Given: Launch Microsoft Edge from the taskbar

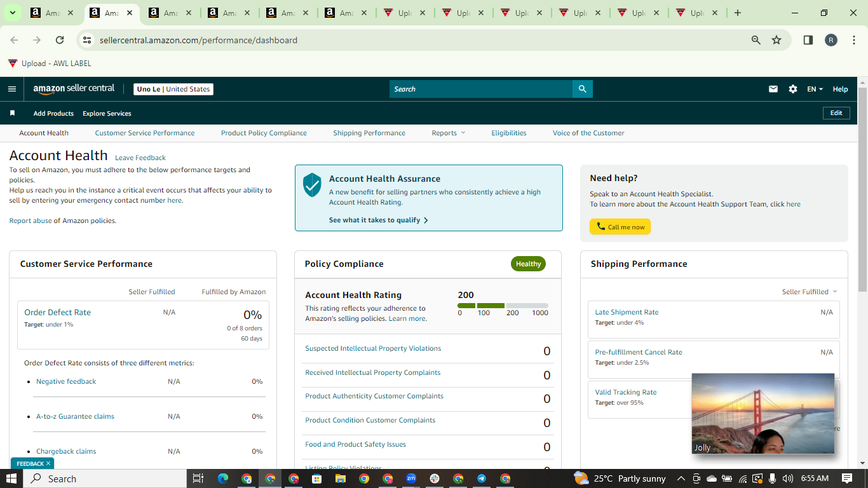Looking at the screenshot, I should (x=222, y=478).
